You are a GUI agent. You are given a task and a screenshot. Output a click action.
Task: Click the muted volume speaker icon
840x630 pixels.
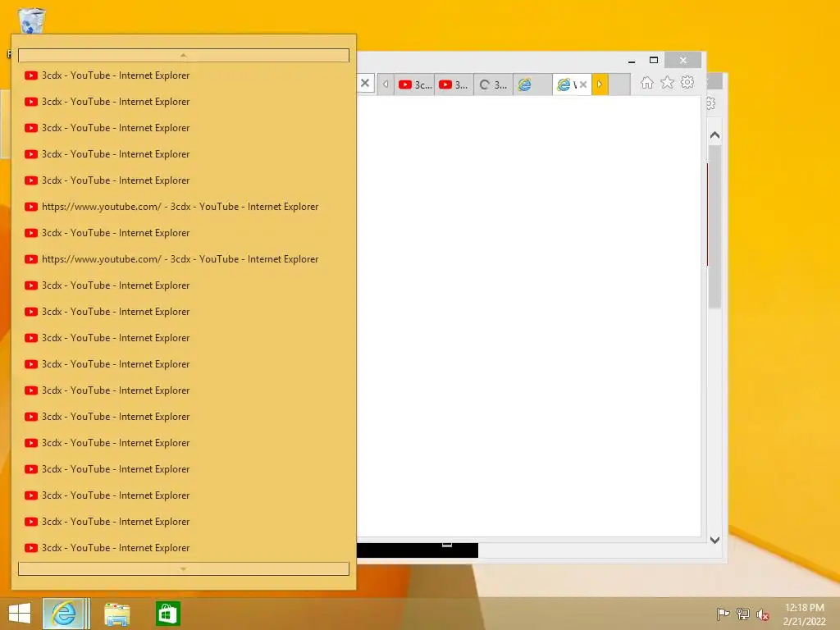tap(763, 614)
